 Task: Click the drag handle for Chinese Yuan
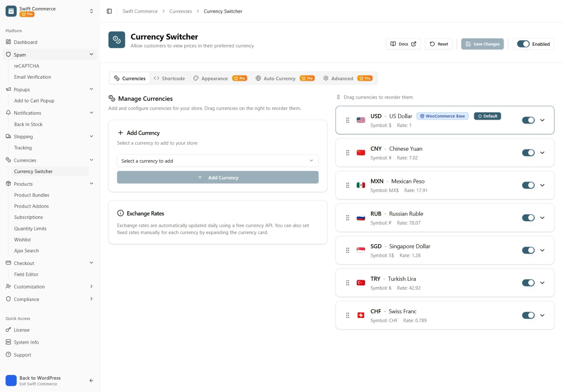pyautogui.click(x=348, y=153)
